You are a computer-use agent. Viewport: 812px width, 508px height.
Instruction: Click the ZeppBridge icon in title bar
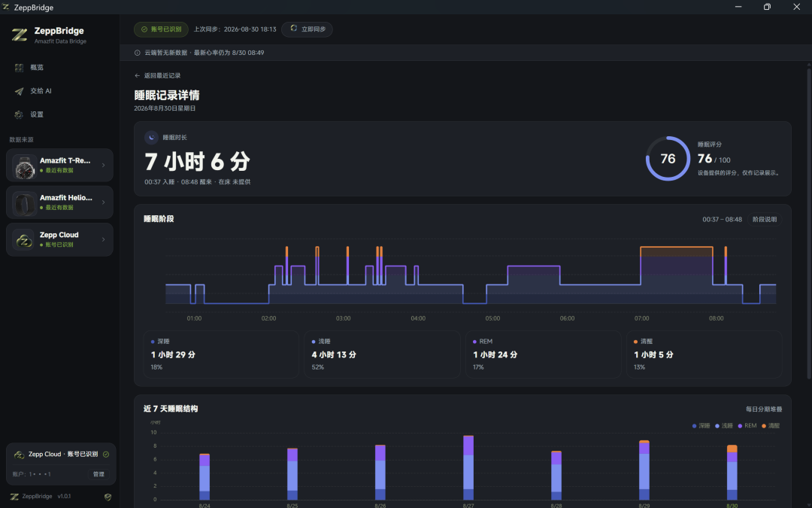pyautogui.click(x=6, y=7)
